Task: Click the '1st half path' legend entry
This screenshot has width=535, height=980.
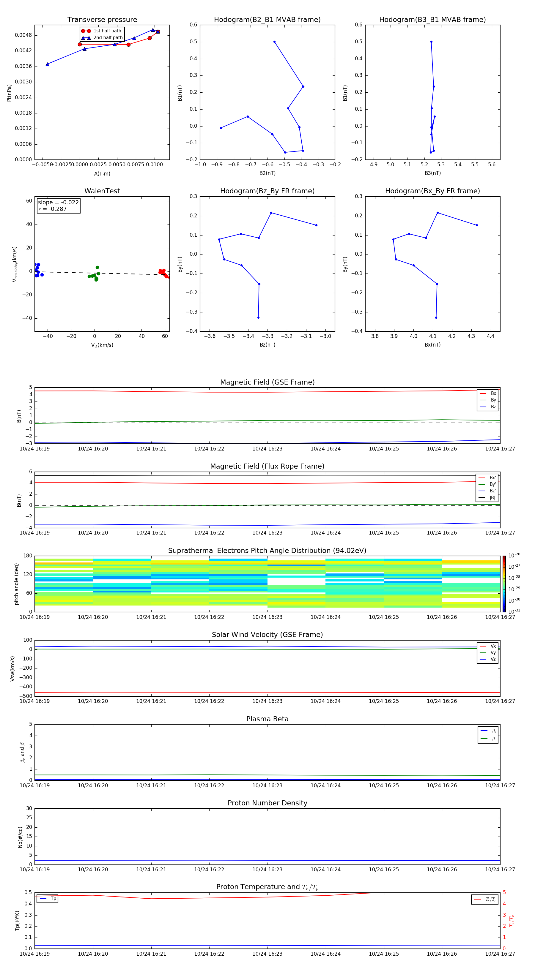Action: pyautogui.click(x=102, y=31)
